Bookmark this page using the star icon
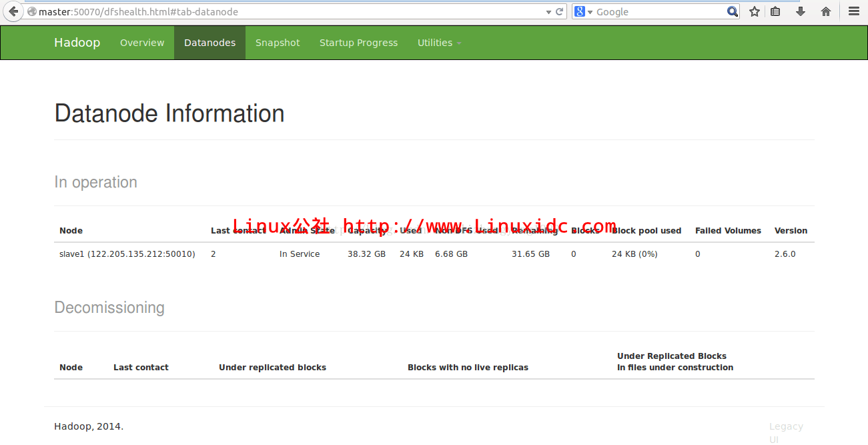The height and width of the screenshot is (445, 868). (x=753, y=11)
